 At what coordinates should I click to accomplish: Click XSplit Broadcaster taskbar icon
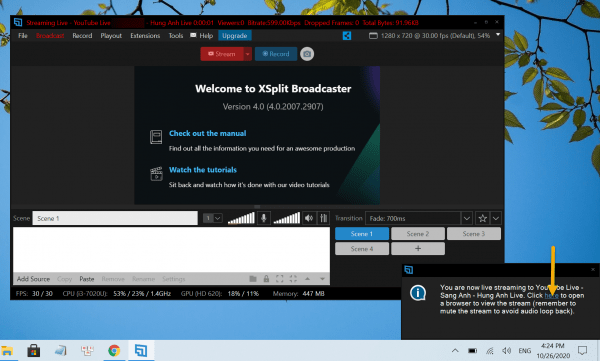pos(141,350)
